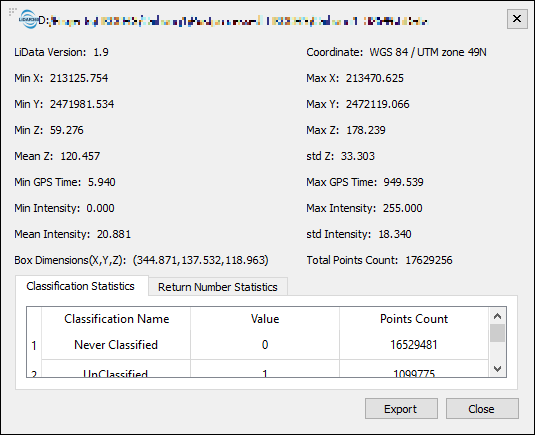Click the Min GPS Time value 5.940
Image resolution: width=535 pixels, height=435 pixels.
[102, 182]
